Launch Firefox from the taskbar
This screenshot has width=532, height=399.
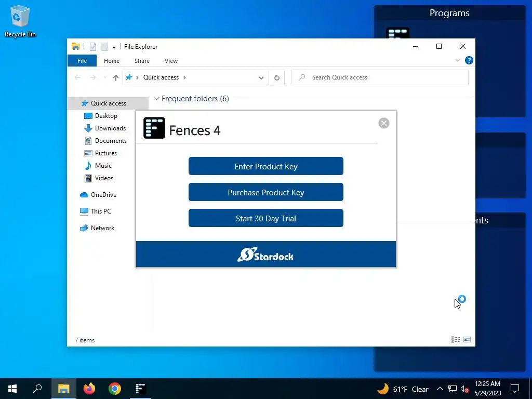(x=89, y=389)
